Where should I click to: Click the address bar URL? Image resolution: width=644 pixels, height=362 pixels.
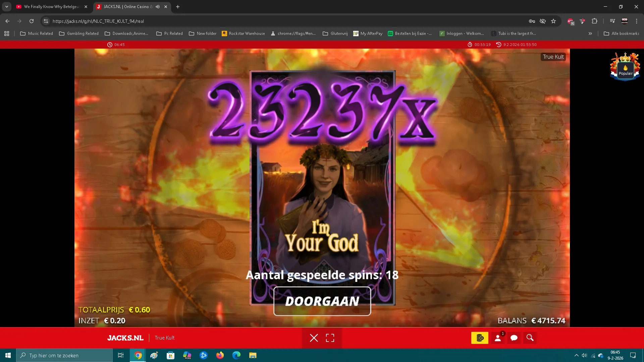[98, 21]
